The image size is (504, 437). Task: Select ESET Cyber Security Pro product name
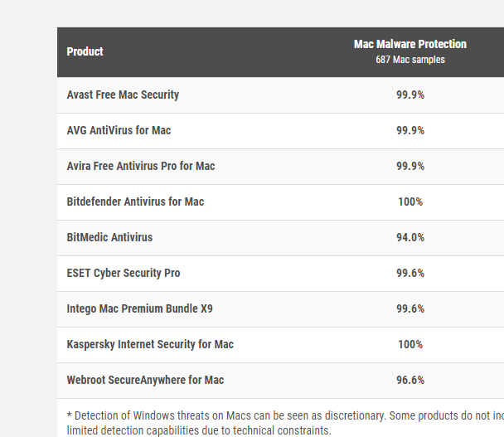click(123, 273)
